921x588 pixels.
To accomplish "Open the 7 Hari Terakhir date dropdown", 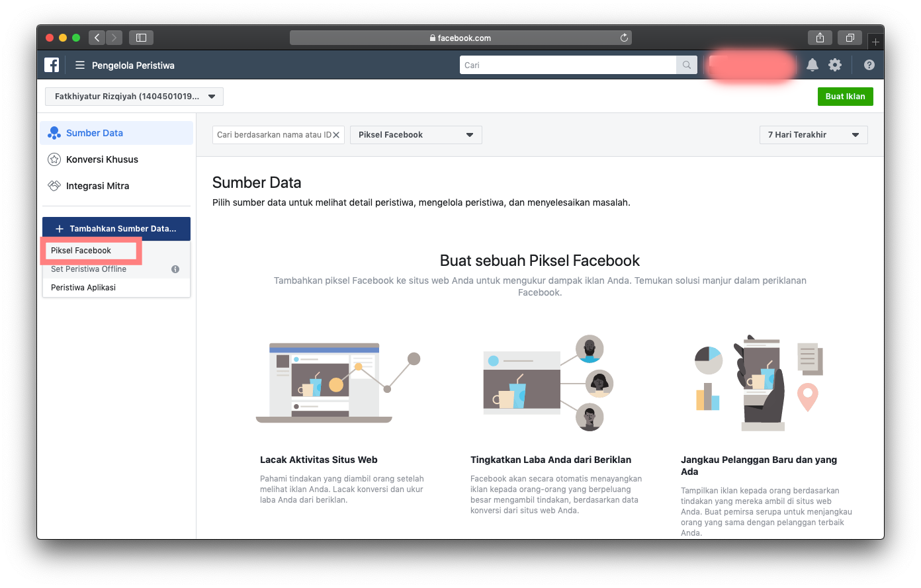I will click(814, 135).
